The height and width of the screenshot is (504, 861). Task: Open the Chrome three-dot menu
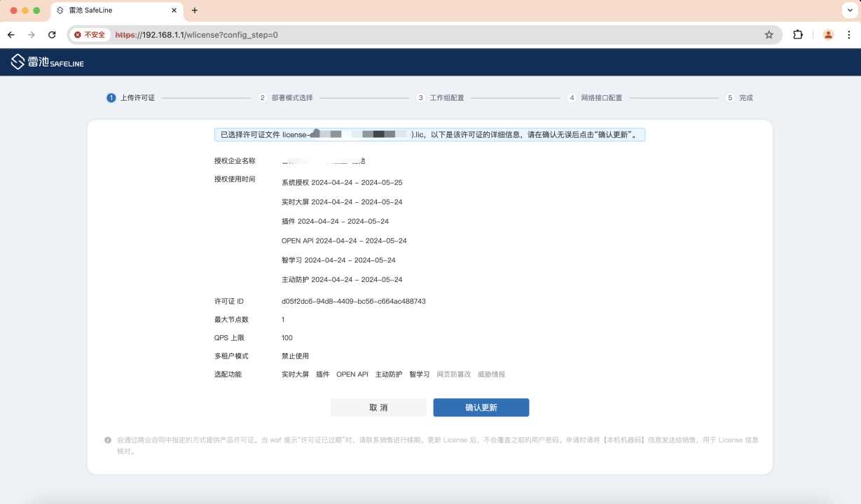pos(849,35)
